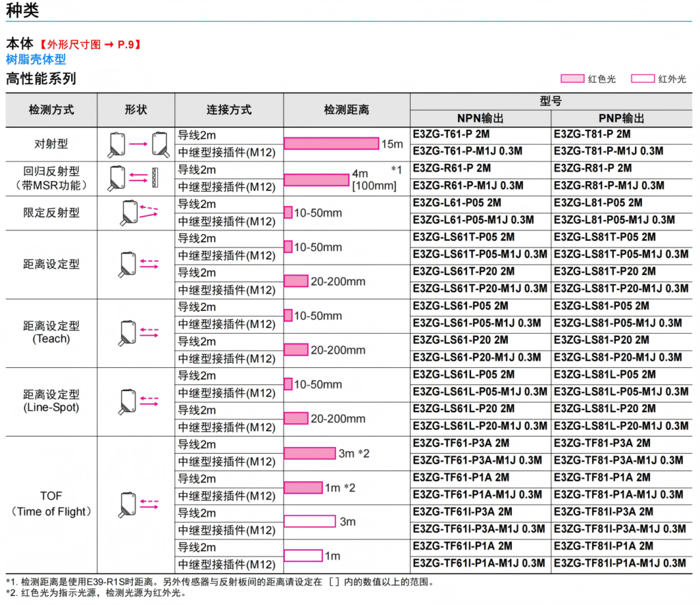The width and height of the screenshot is (700, 605).
Task: Click the 树脂壳体型 blue heading
Action: (36, 60)
